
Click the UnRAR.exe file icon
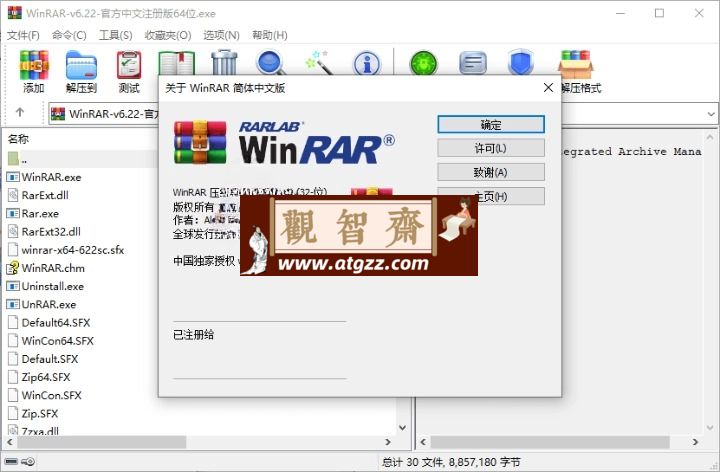tap(13, 304)
